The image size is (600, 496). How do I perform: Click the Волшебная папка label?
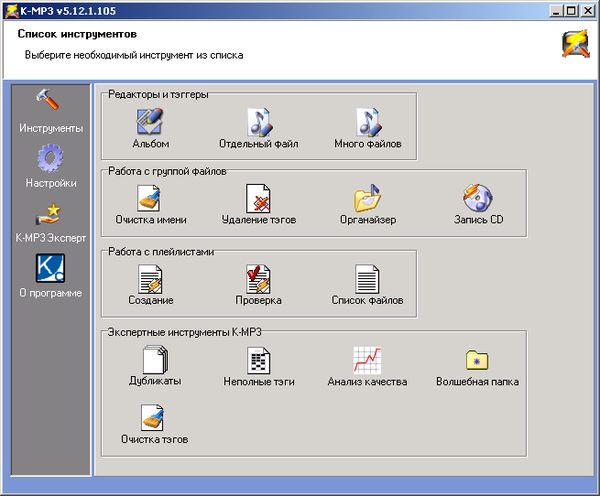point(478,382)
